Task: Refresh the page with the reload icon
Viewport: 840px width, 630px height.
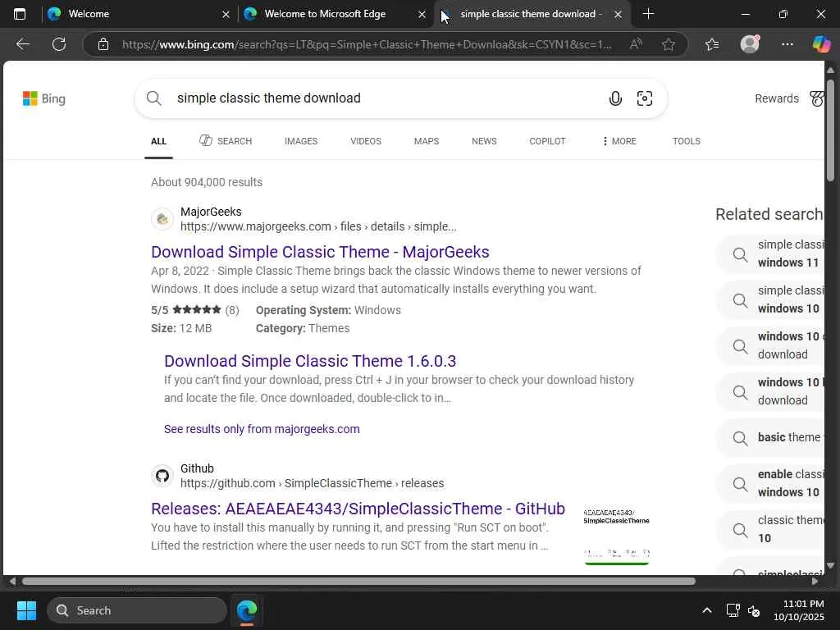Action: (x=59, y=44)
